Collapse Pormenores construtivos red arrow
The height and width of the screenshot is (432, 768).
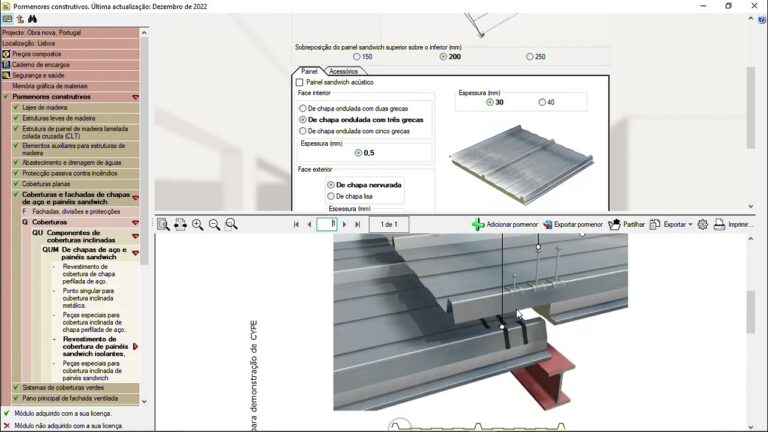(135, 97)
